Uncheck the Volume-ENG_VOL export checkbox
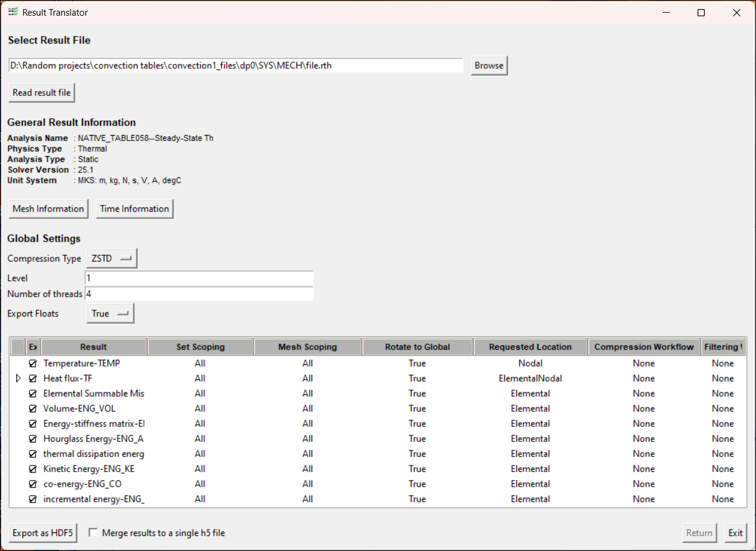756x551 pixels. [x=33, y=408]
